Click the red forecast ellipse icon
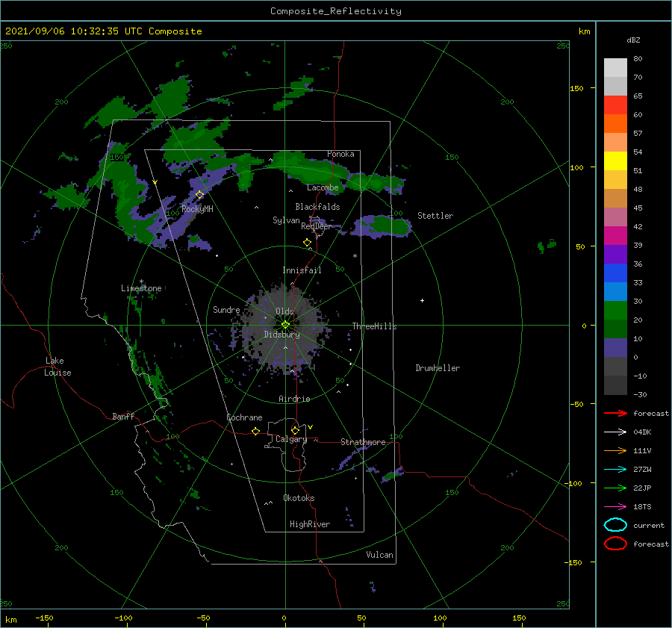The height and width of the screenshot is (628, 672). 615,544
